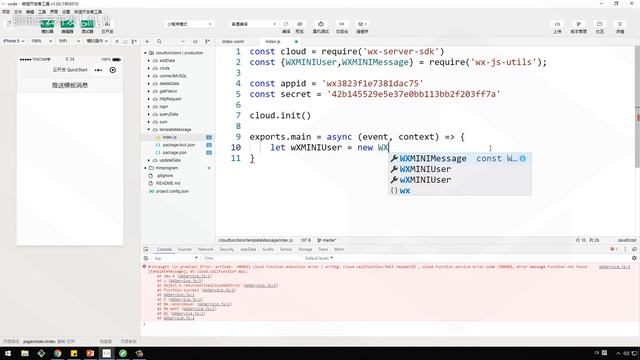Expand the miniprogram folder
The image size is (640, 360).
point(163,168)
